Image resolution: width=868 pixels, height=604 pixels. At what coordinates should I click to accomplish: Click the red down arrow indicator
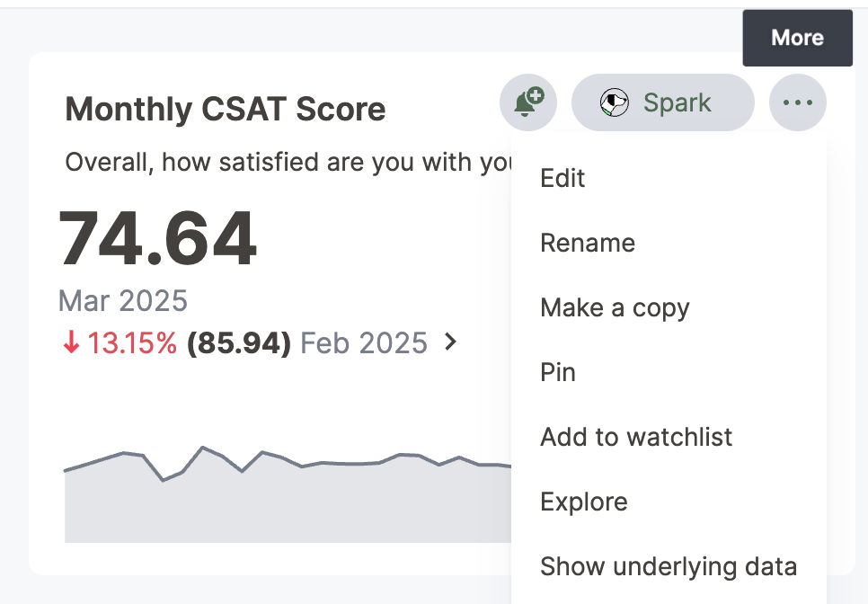71,343
